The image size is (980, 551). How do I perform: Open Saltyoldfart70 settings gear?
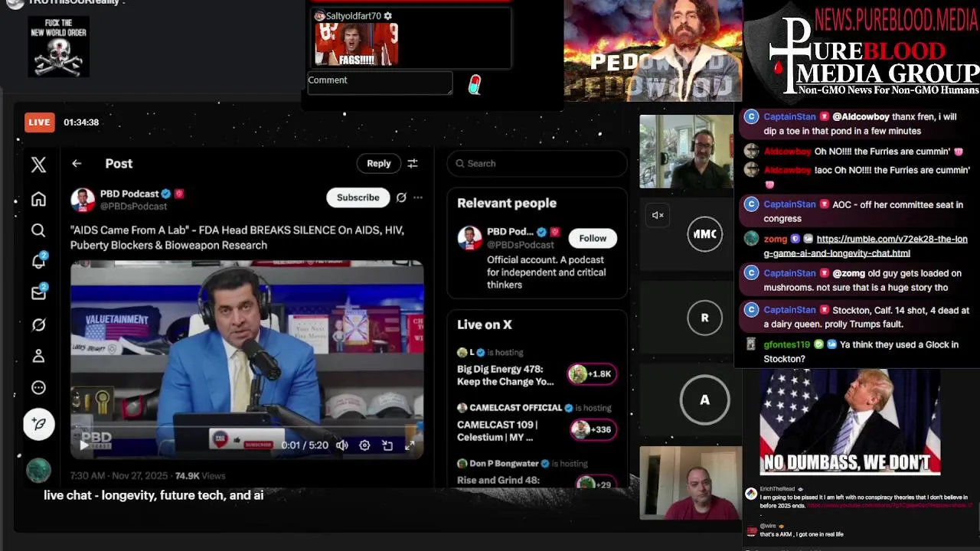coord(388,15)
